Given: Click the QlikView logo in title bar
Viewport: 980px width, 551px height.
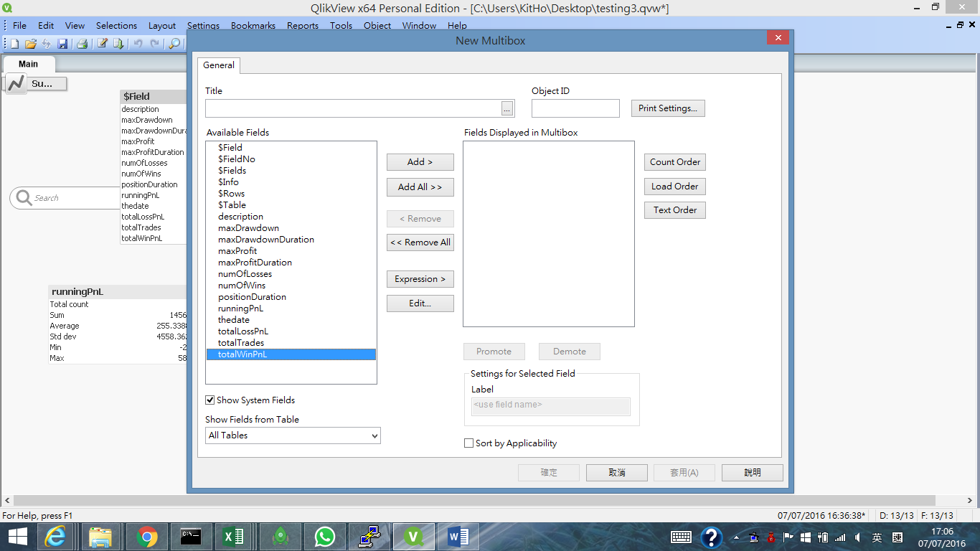Looking at the screenshot, I should point(8,8).
